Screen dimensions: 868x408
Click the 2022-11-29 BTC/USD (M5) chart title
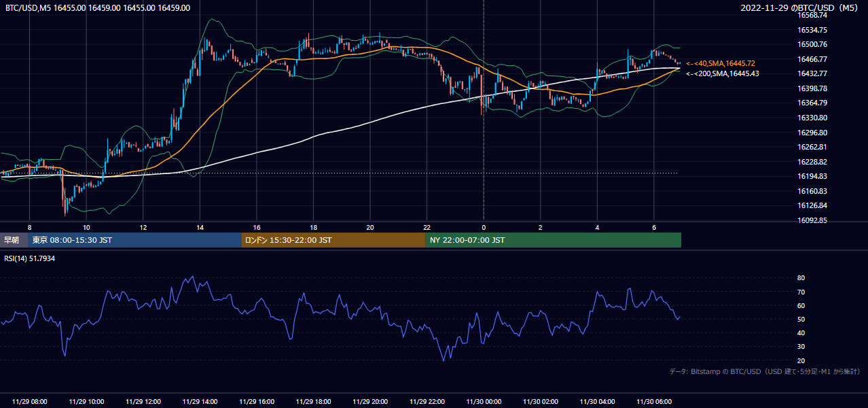[x=801, y=8]
